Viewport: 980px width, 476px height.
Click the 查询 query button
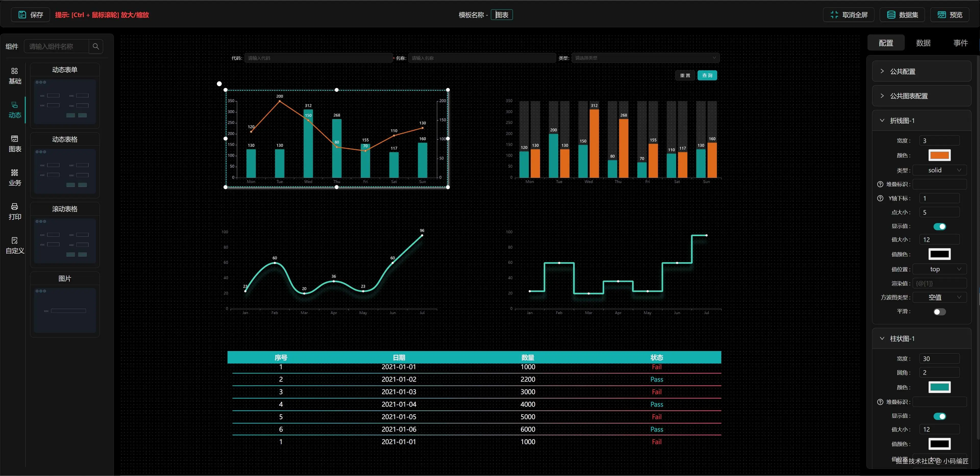[x=707, y=75]
